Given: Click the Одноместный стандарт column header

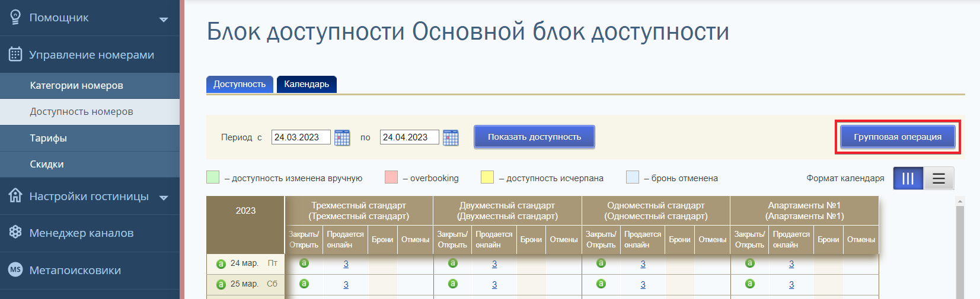Looking at the screenshot, I should tap(656, 211).
